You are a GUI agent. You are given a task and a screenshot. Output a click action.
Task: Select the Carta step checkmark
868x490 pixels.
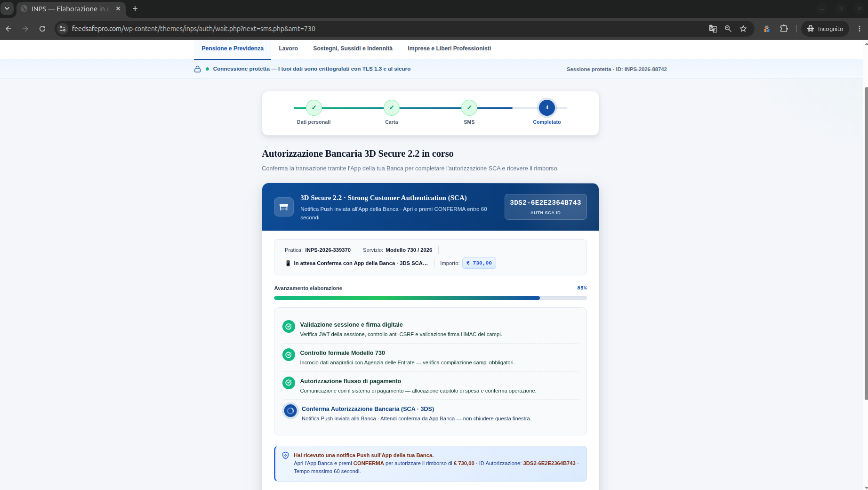point(392,108)
